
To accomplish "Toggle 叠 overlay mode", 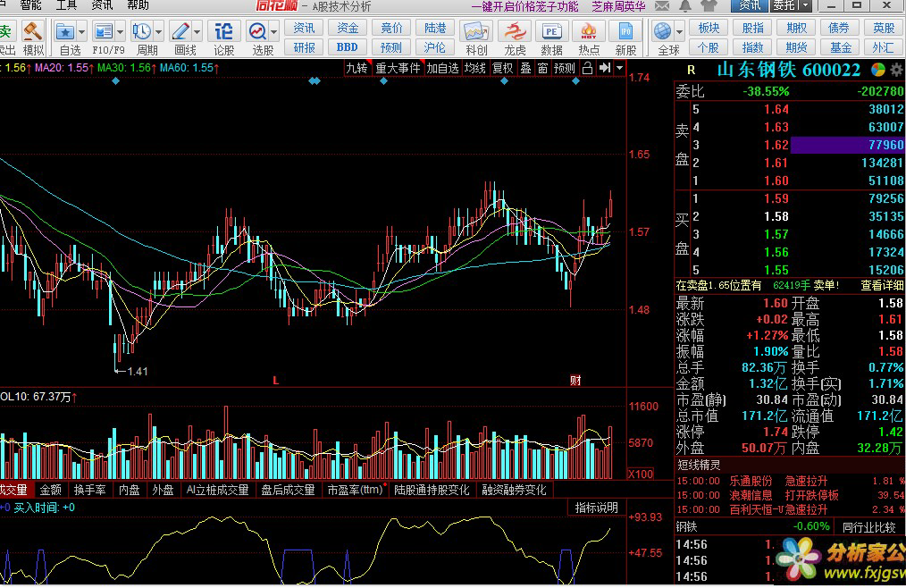I will (525, 68).
